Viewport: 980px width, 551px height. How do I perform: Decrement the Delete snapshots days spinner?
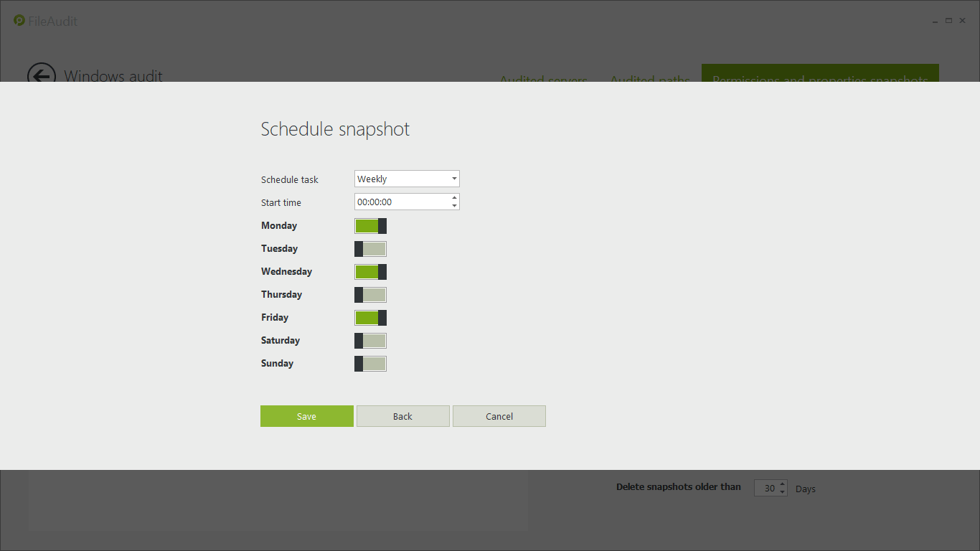click(x=782, y=492)
